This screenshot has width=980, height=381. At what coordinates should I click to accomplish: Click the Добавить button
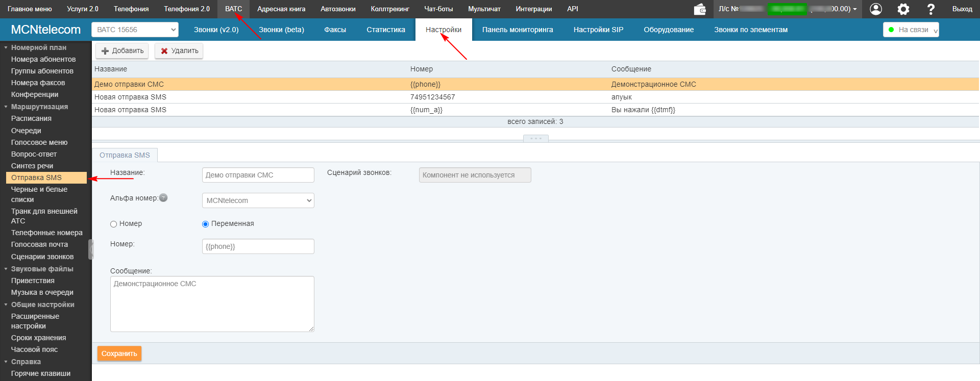[122, 51]
